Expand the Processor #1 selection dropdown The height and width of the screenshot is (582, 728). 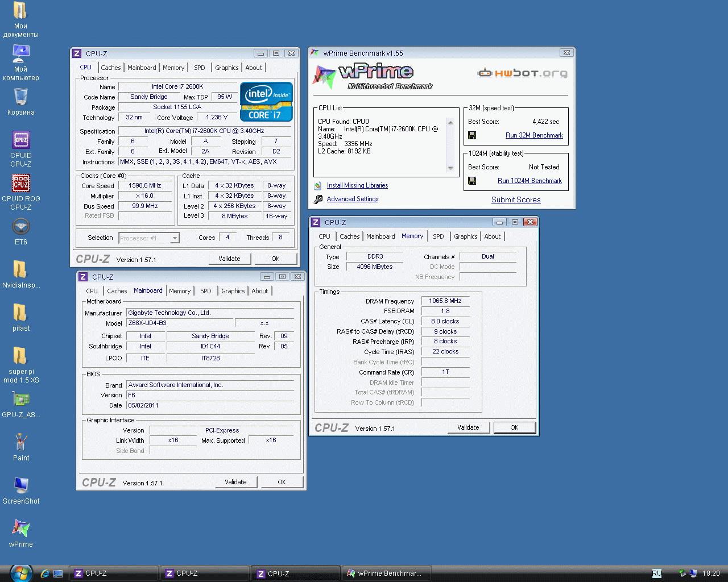175,238
